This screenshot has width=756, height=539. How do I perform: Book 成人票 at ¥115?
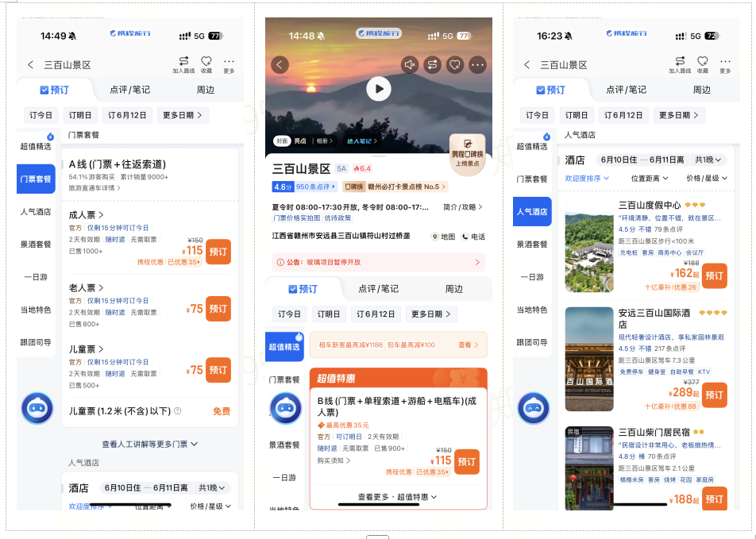coord(218,252)
